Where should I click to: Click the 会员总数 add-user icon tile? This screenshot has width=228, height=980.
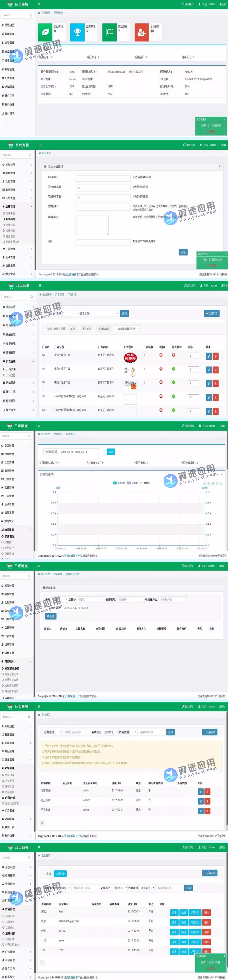pyautogui.click(x=142, y=32)
